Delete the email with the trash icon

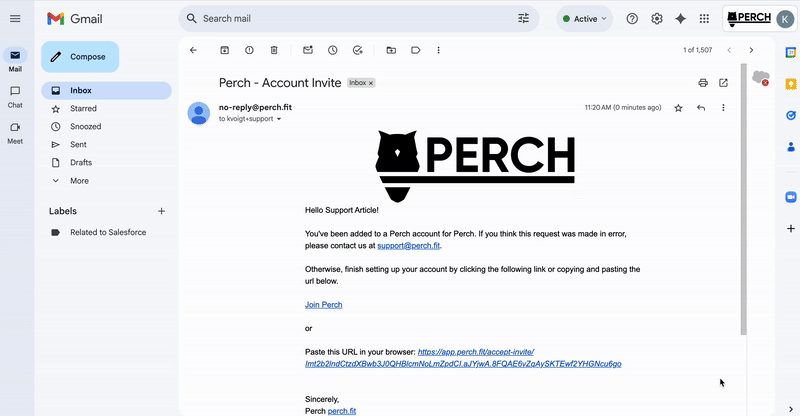click(274, 50)
